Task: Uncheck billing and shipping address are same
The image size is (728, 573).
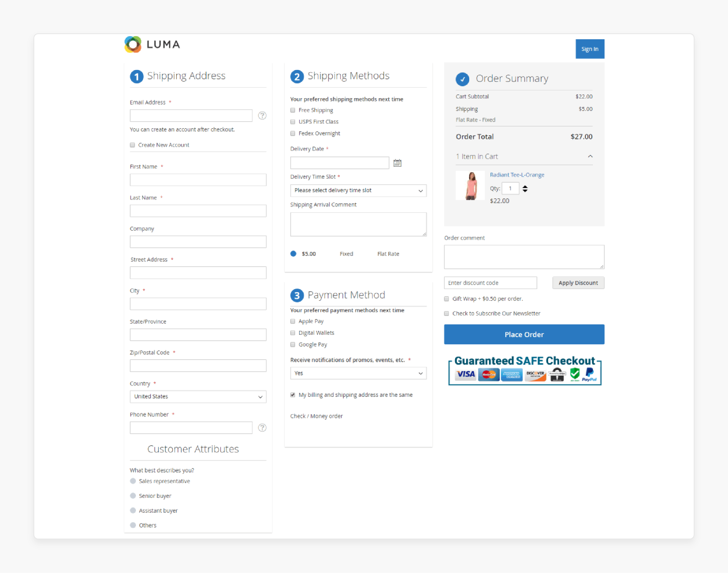Action: coord(293,395)
